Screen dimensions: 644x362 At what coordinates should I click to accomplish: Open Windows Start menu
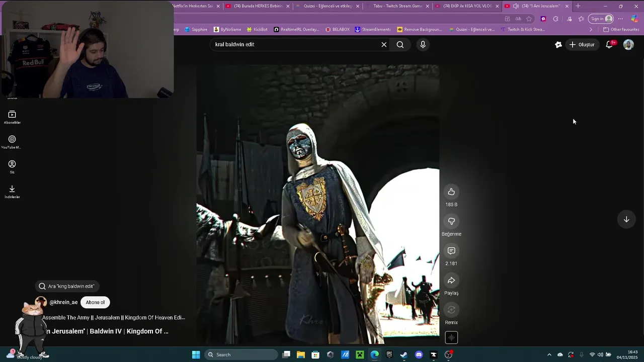[196, 354]
